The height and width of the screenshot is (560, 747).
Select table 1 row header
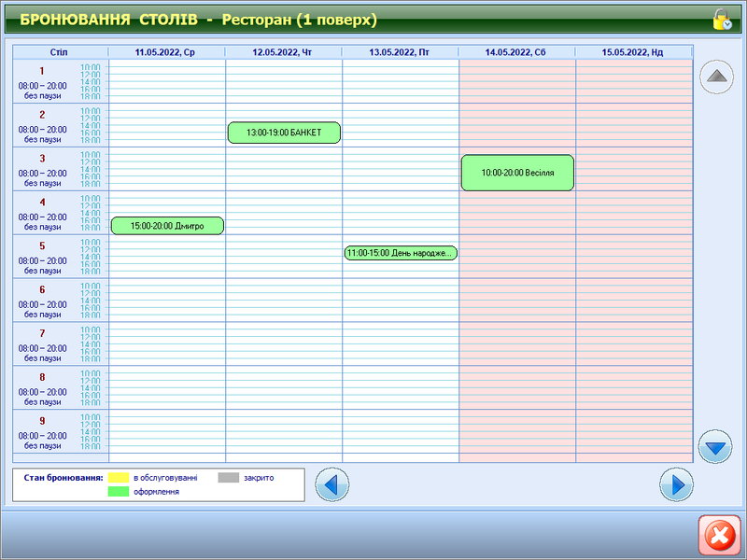(42, 80)
